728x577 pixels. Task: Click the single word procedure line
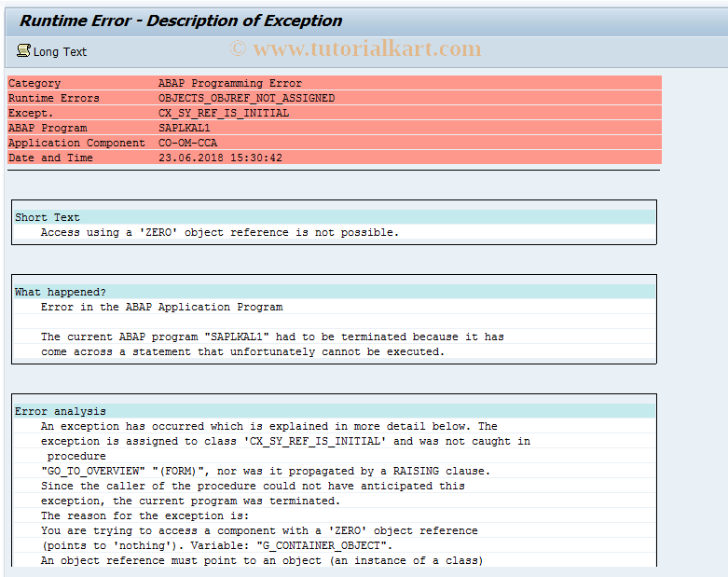point(76,456)
